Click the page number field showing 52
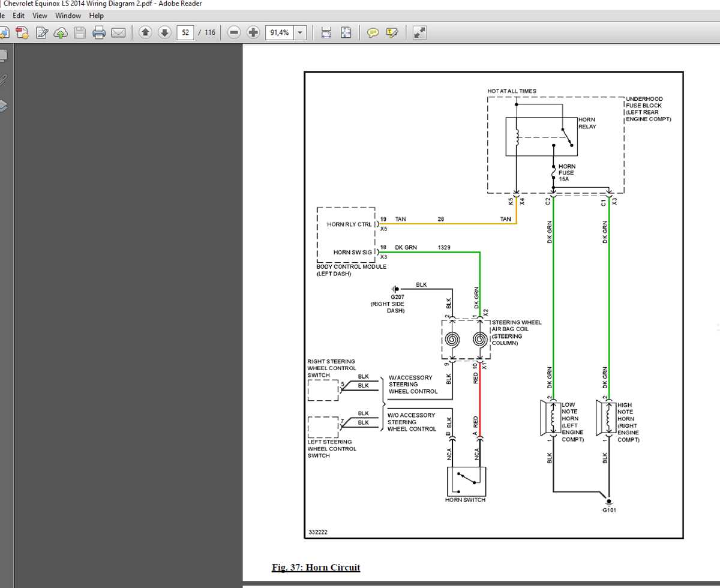Screen dimensions: 720x588 185,32
